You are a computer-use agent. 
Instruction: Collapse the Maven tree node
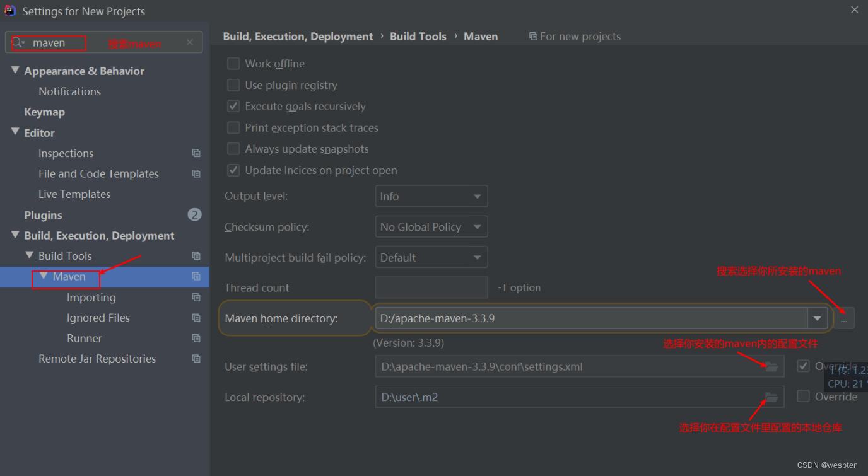[x=44, y=276]
